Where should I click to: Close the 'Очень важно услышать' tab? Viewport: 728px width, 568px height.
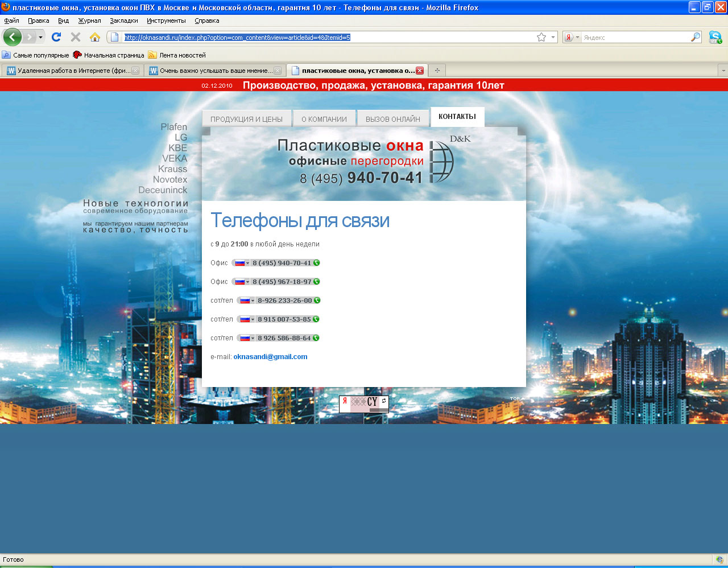pos(278,71)
